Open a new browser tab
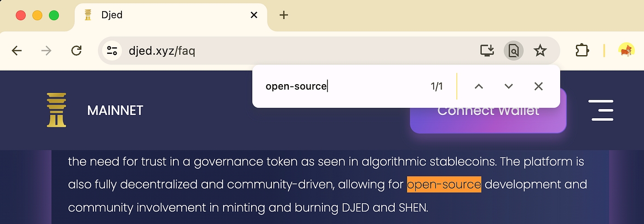This screenshot has width=644, height=224. tap(284, 15)
